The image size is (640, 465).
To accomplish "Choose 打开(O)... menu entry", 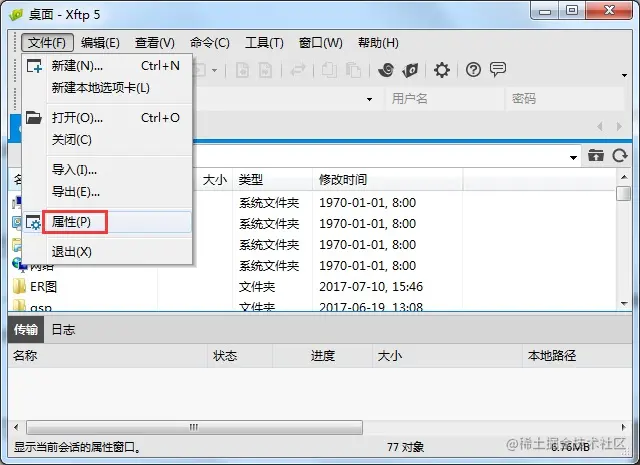I will click(x=107, y=118).
